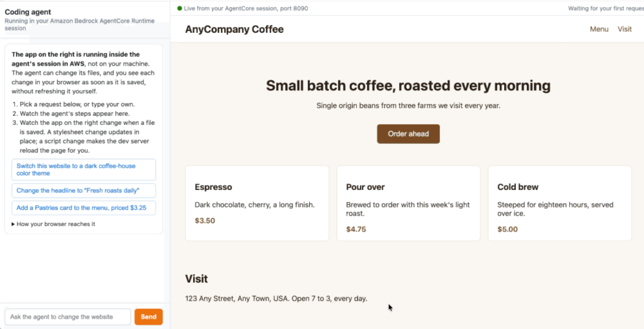This screenshot has width=644, height=329.
Task: Click the "Live from your AgentCore session" status text
Action: [x=246, y=8]
